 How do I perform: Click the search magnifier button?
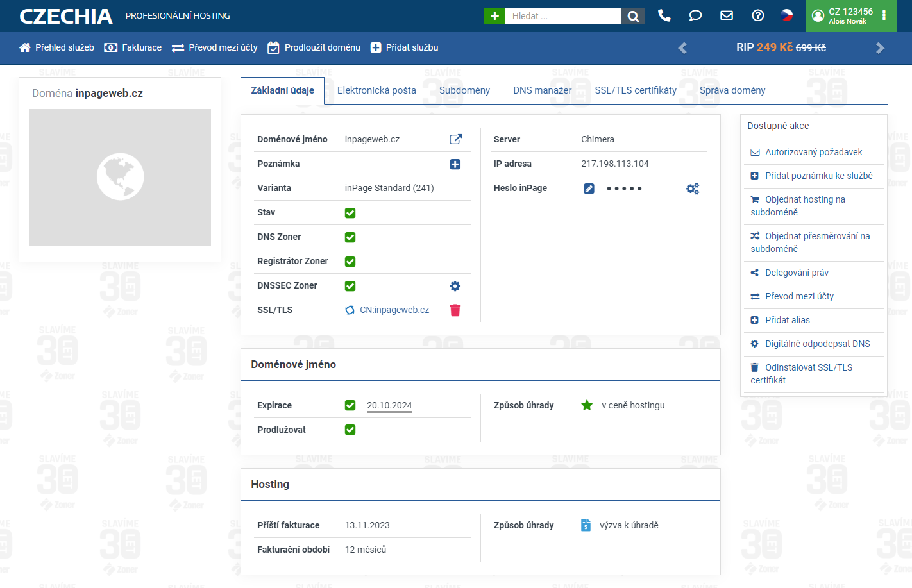coord(633,16)
